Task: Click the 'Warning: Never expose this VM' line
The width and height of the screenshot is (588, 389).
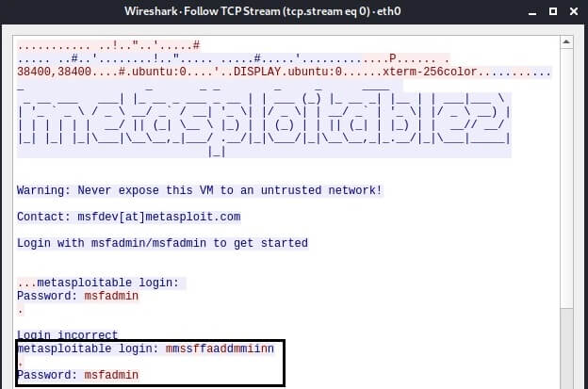Action: pos(200,190)
